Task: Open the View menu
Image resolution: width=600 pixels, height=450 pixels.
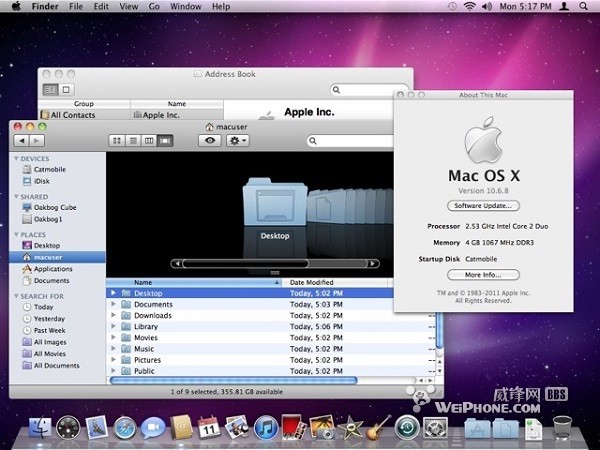Action: tap(129, 6)
